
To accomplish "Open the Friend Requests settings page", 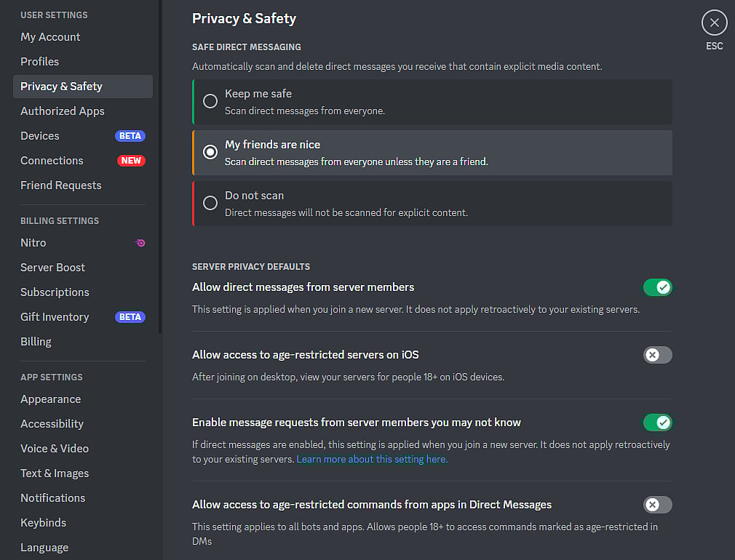I will pos(61,185).
